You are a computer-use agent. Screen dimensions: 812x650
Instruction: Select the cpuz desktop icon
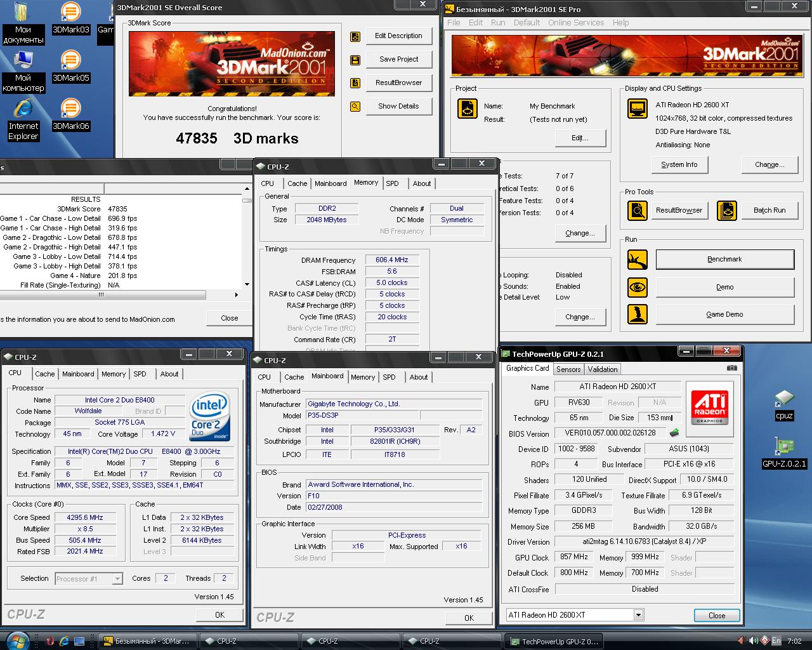click(x=784, y=405)
